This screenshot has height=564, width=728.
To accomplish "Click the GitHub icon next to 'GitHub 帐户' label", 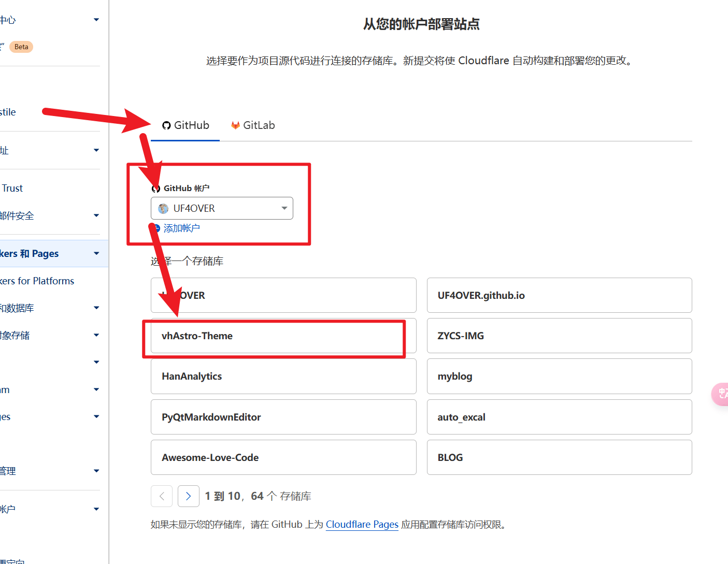I will 156,188.
